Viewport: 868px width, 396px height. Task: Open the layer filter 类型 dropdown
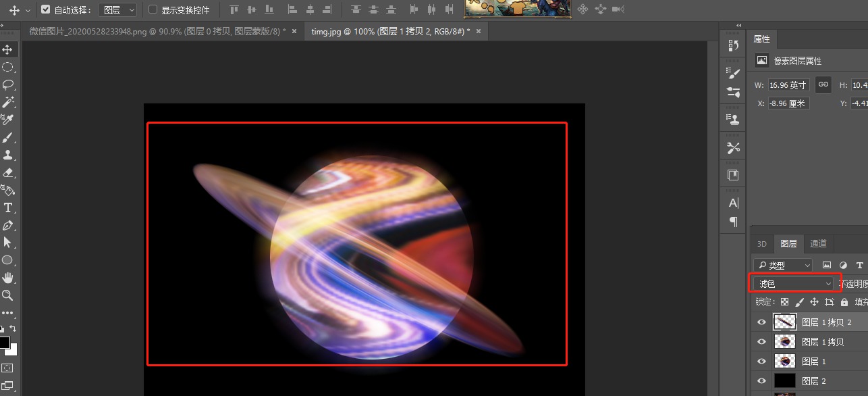(x=783, y=266)
